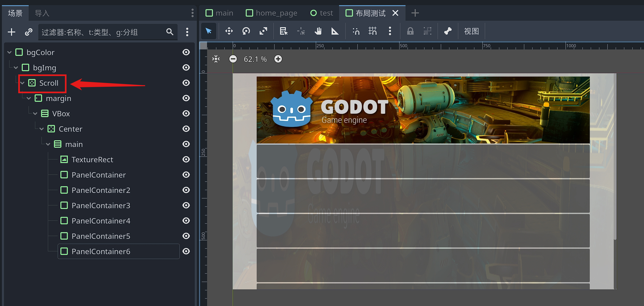Screen dimensions: 644x306
Task: Click the instance child scene link icon
Action: pyautogui.click(x=29, y=32)
